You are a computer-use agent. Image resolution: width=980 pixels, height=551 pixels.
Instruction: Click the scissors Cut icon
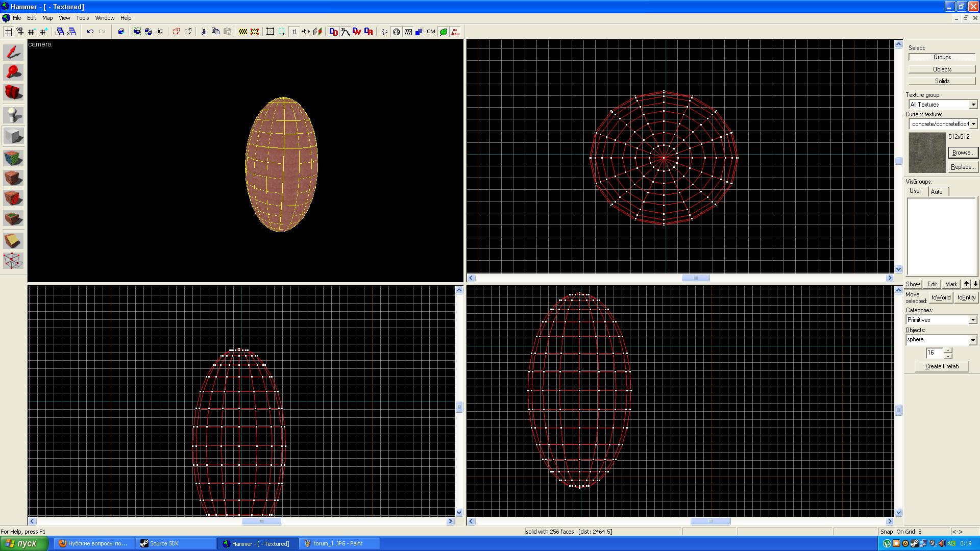click(204, 32)
